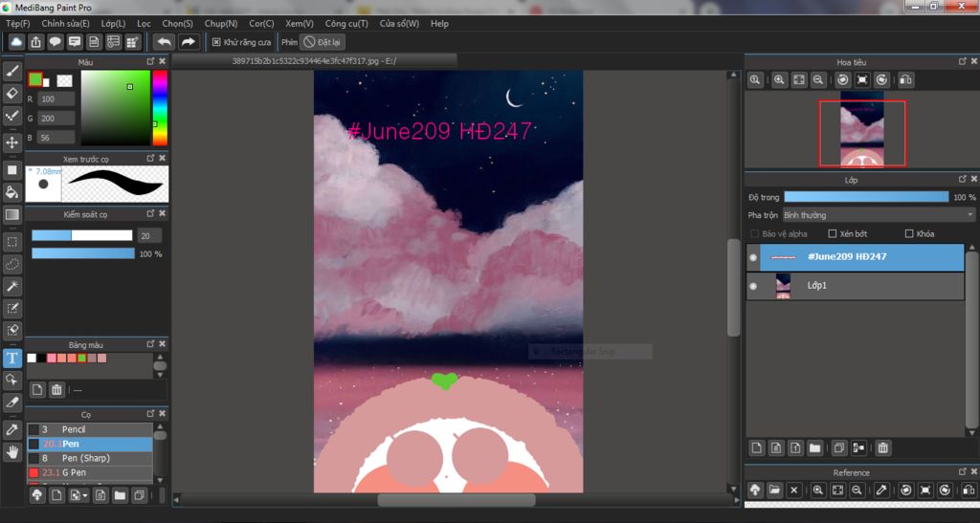Click the rainbow hue strip

click(x=160, y=108)
